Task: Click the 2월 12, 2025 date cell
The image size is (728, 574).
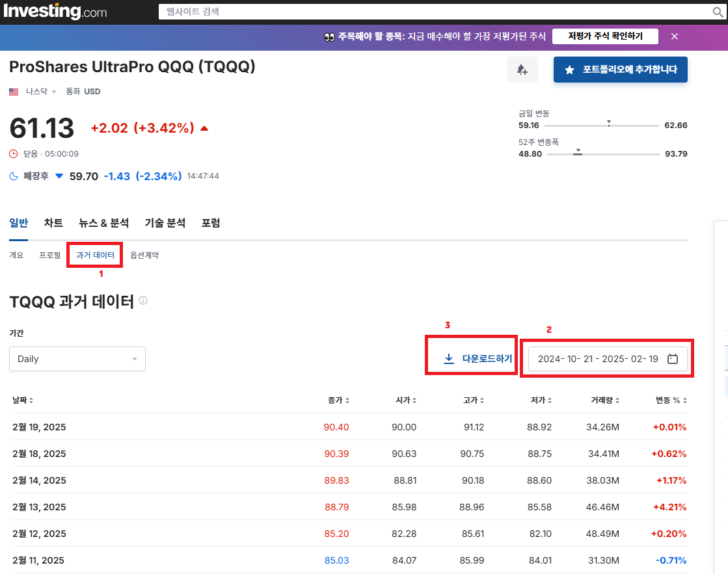Action: [39, 534]
